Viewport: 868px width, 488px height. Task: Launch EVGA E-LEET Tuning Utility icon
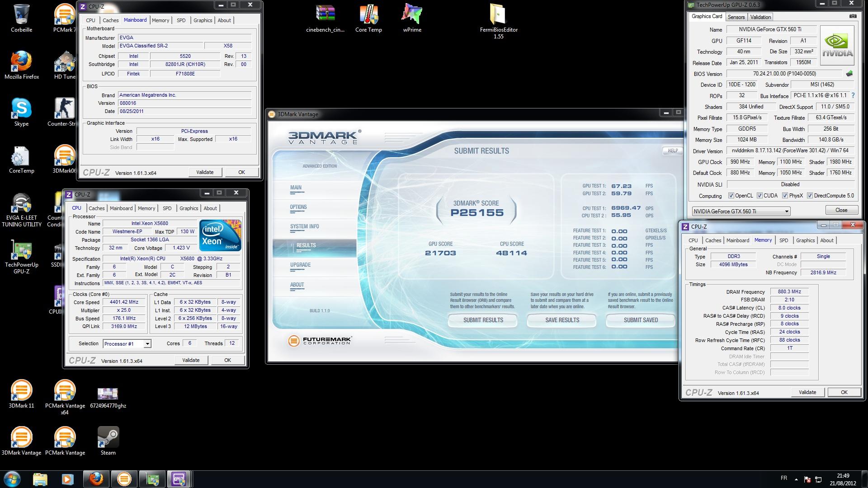click(x=21, y=210)
